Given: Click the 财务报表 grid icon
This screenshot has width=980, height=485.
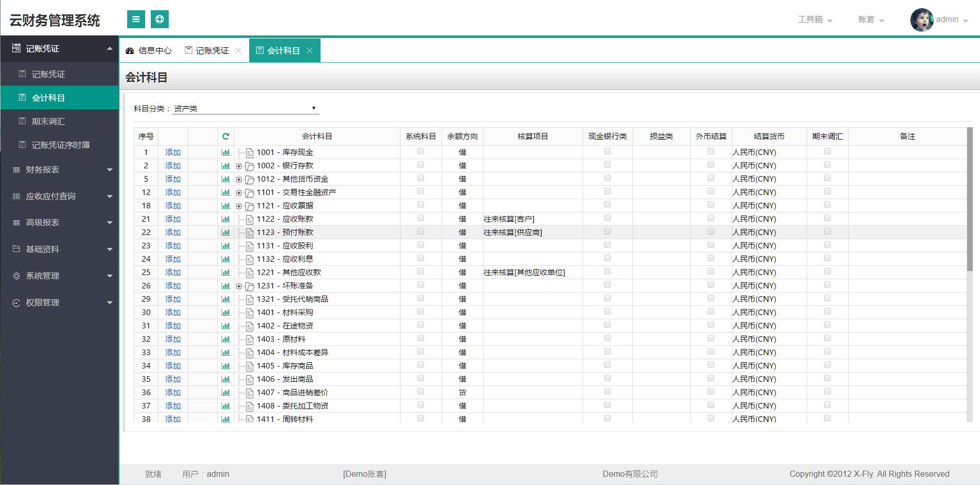Looking at the screenshot, I should click(16, 170).
